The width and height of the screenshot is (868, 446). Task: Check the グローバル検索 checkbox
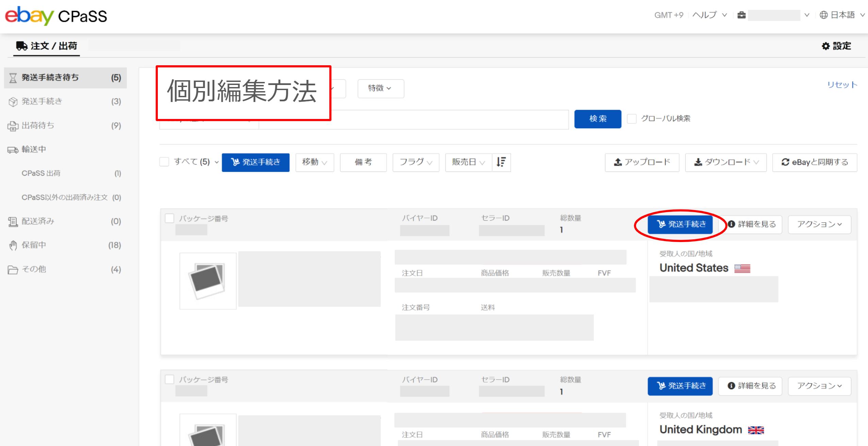tap(632, 119)
